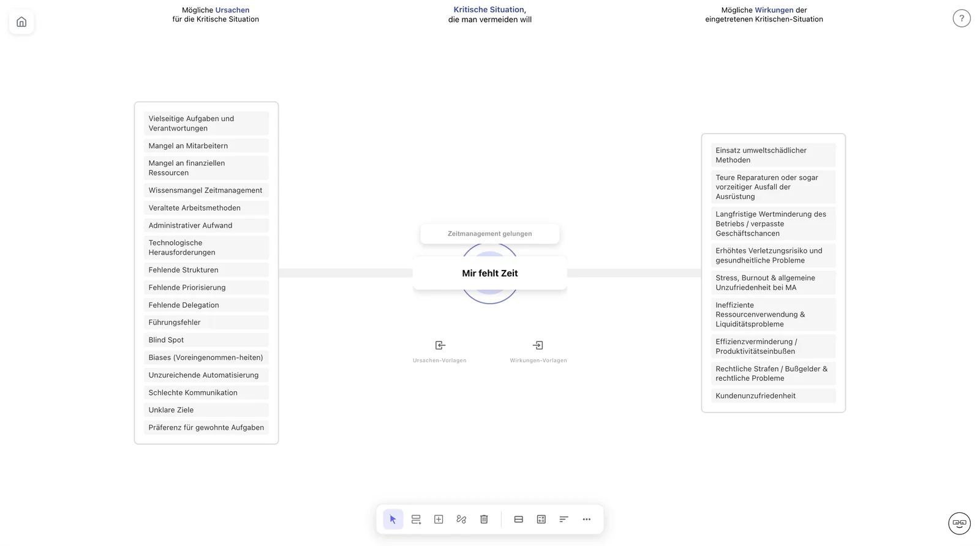Select 'Wissensmangel Zeitmanagement' cause

coord(206,190)
